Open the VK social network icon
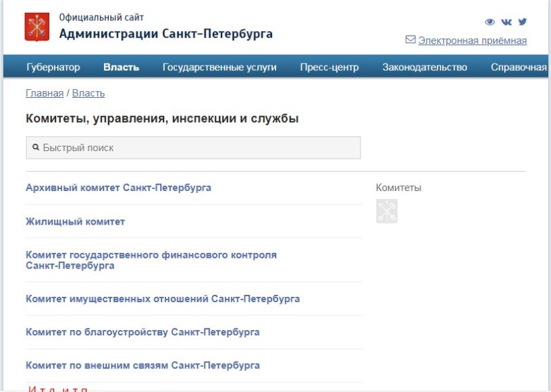Image resolution: width=551 pixels, height=392 pixels. [x=506, y=22]
